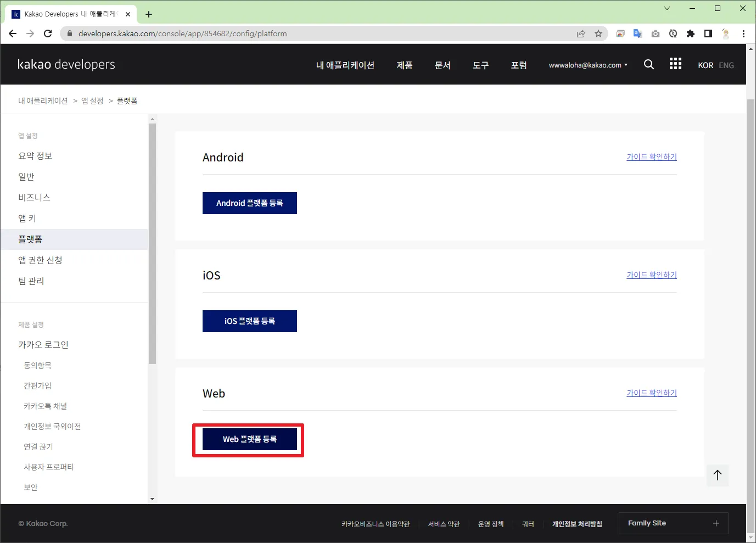Go back to the previous page

click(x=13, y=33)
